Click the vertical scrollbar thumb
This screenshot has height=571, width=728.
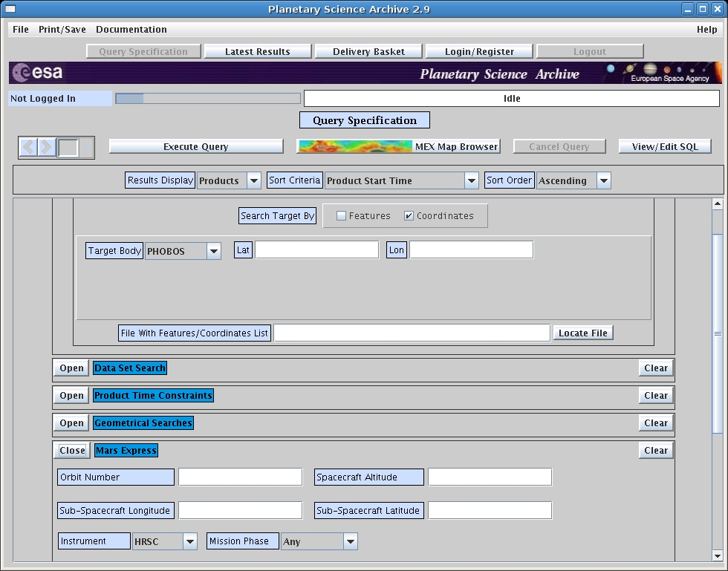point(718,334)
